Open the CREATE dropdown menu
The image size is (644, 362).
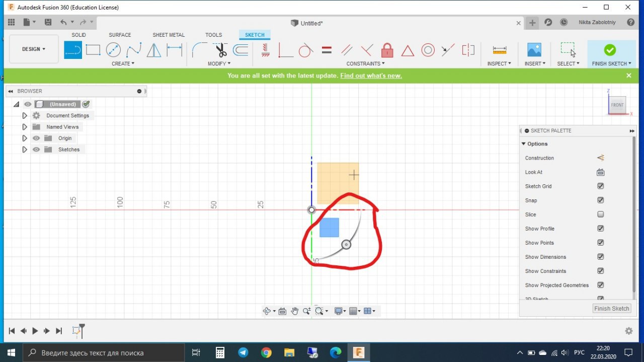click(123, 63)
